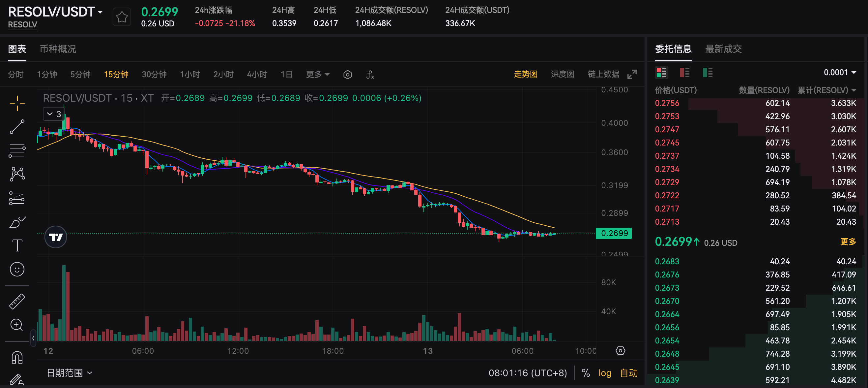Toggle percent scale mode
Screen dimensions: 868x388
(x=586, y=373)
